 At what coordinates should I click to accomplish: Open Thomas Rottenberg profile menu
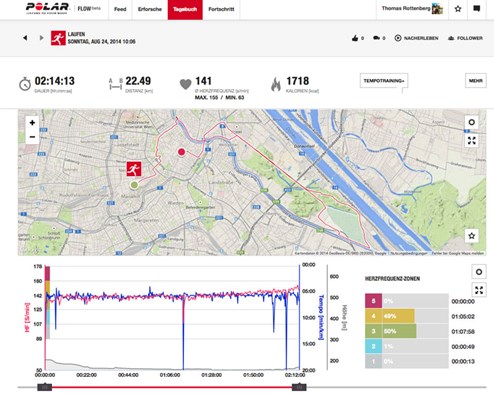pos(412,9)
